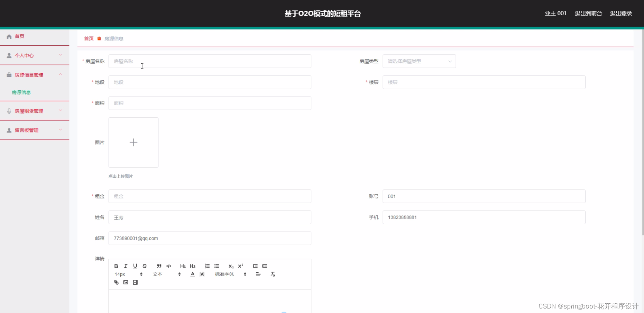This screenshot has width=644, height=313.
Task: Insert a link using the chain icon
Action: (x=116, y=282)
